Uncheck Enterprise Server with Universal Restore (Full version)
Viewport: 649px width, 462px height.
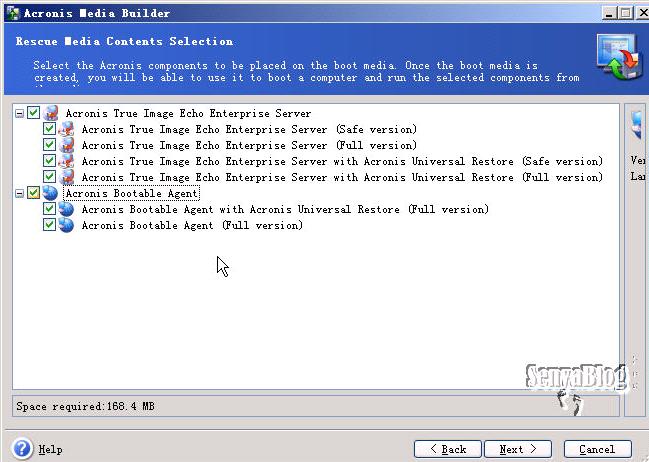49,177
